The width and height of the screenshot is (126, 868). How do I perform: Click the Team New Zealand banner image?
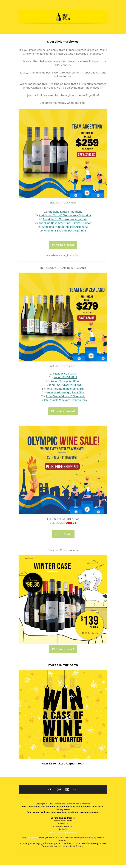click(63, 317)
